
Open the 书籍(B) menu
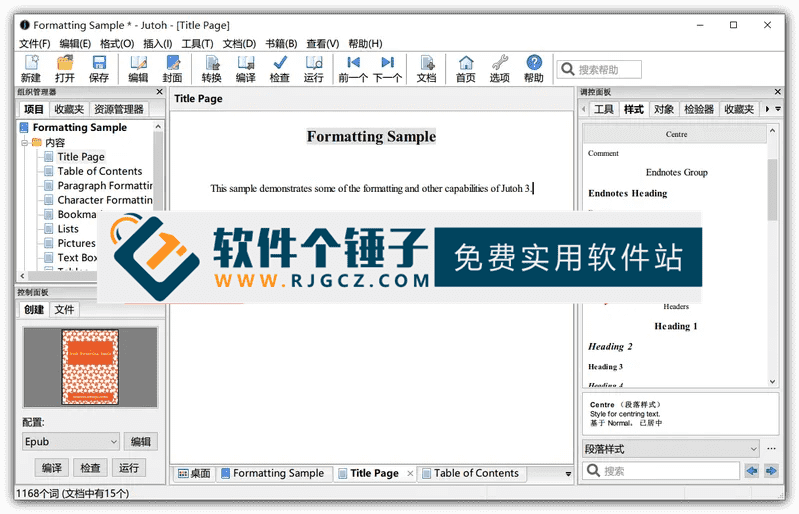pyautogui.click(x=281, y=44)
